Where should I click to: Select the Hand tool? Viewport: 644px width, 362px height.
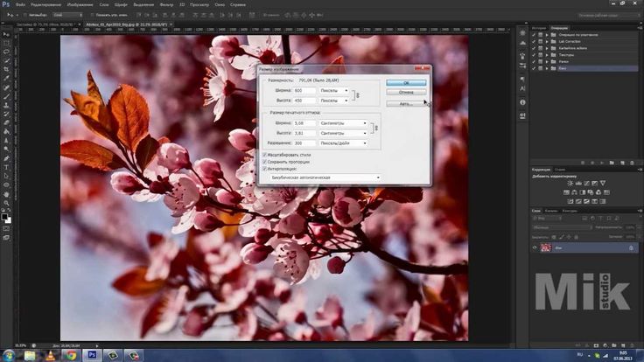coord(6,194)
